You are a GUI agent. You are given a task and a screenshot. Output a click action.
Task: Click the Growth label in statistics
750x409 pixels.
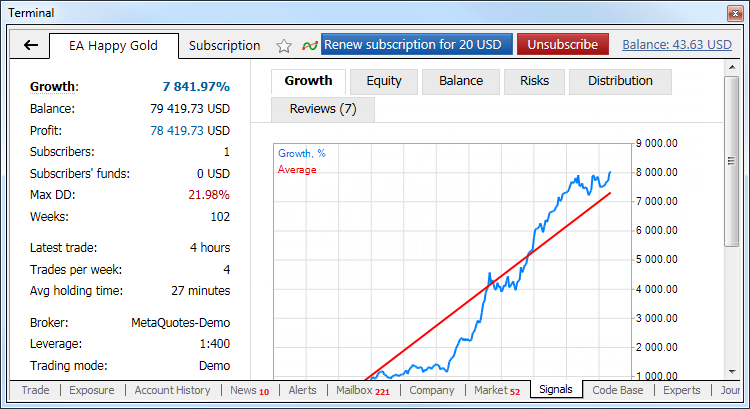(x=54, y=87)
